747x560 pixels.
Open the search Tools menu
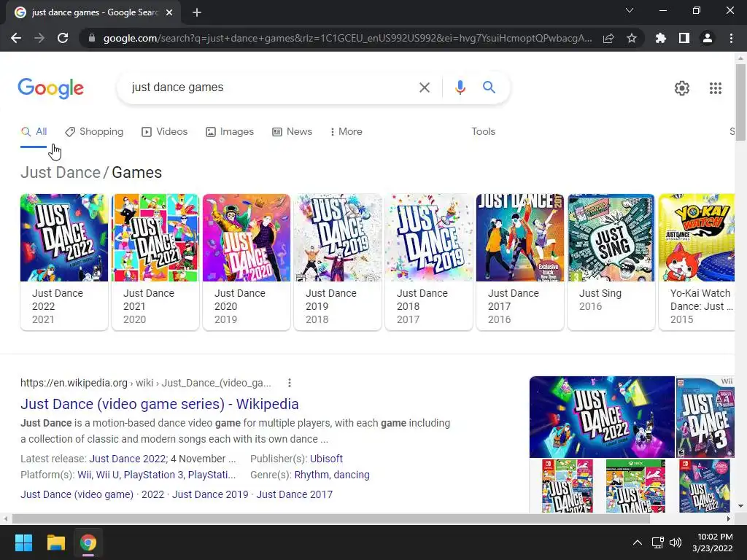[x=483, y=131]
